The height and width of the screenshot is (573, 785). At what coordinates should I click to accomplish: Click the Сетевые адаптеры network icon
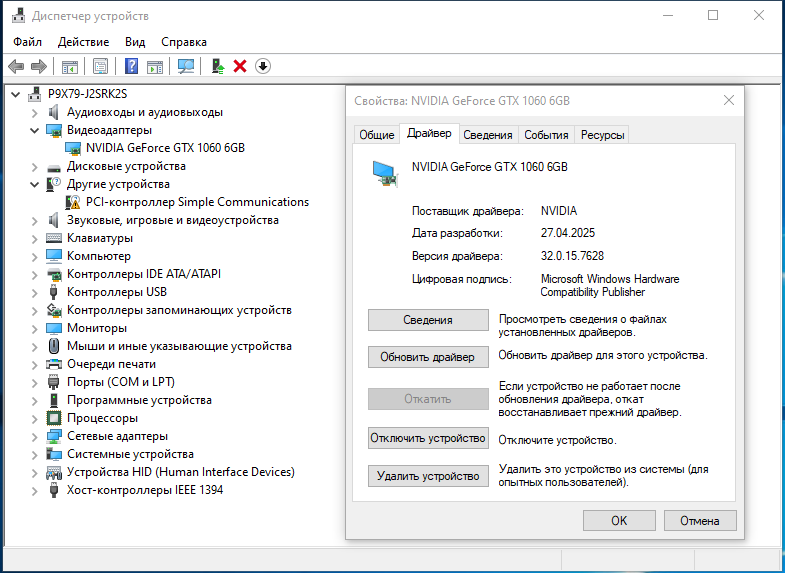click(x=54, y=436)
